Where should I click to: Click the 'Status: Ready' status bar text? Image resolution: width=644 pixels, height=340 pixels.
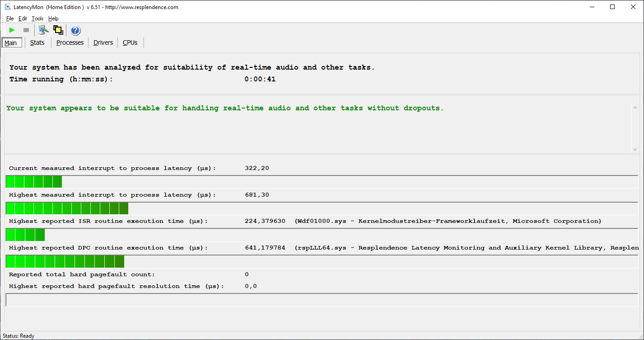(x=19, y=336)
